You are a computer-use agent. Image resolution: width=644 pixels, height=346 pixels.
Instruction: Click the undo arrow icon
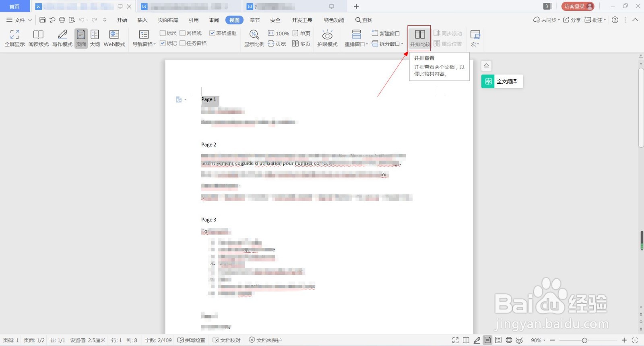[x=82, y=20]
